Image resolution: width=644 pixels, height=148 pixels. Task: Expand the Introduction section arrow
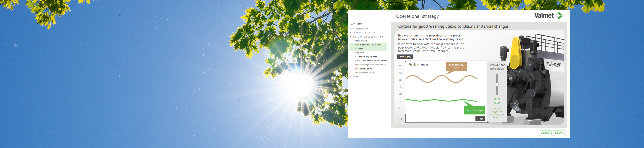tap(351, 29)
